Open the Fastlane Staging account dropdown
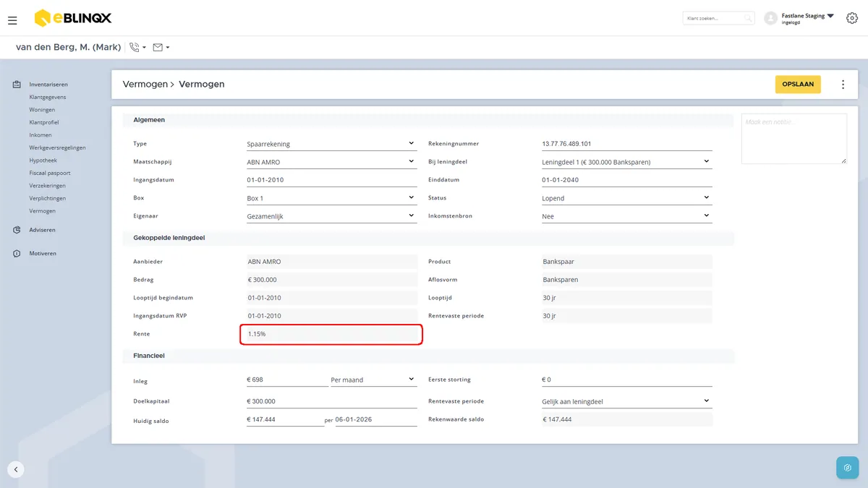 [808, 18]
